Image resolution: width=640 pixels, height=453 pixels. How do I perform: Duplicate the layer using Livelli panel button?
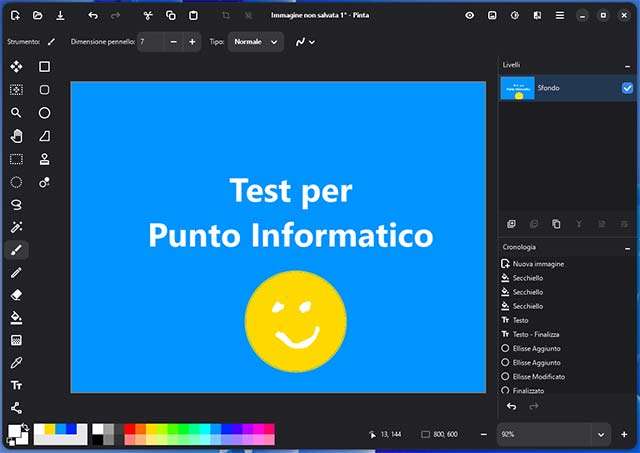tap(556, 224)
